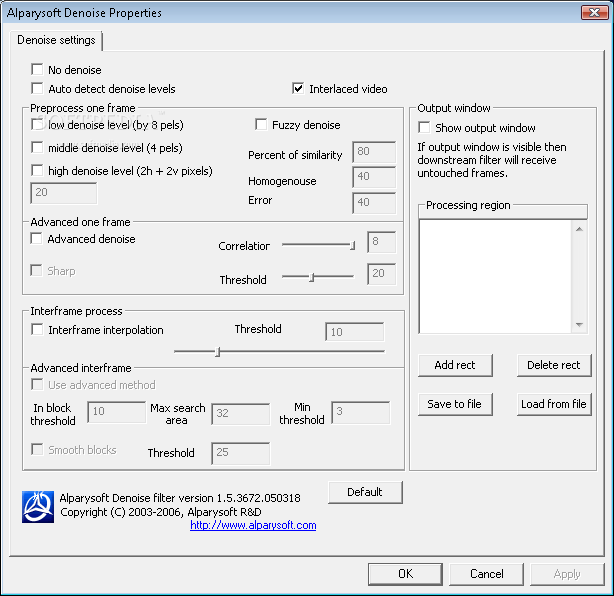This screenshot has height=596, width=614.
Task: Confirm with the OK button
Action: coord(405,574)
